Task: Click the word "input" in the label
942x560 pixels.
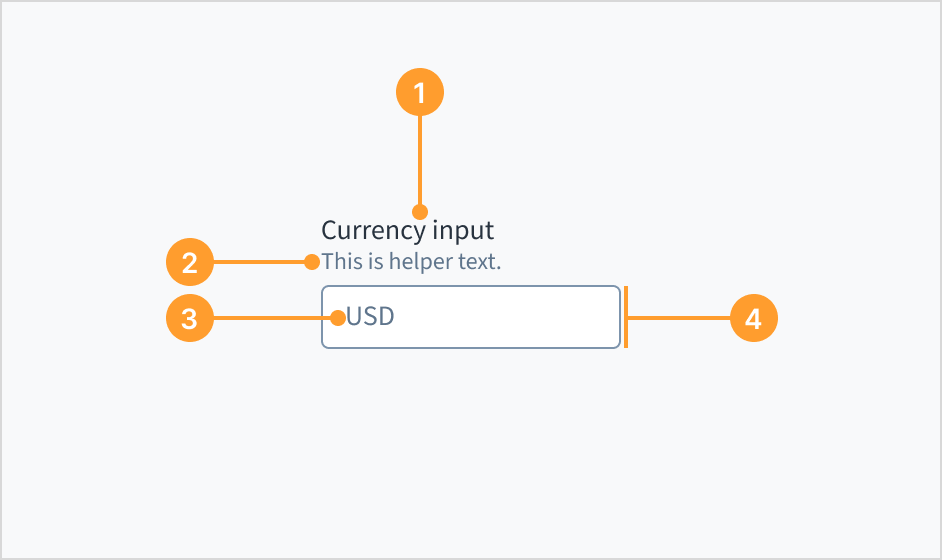Action: click(x=463, y=231)
